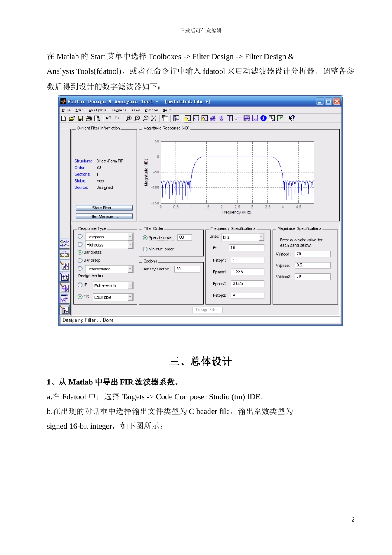
Task: Expand the Differentiator dropdown list
Action: [130, 269]
